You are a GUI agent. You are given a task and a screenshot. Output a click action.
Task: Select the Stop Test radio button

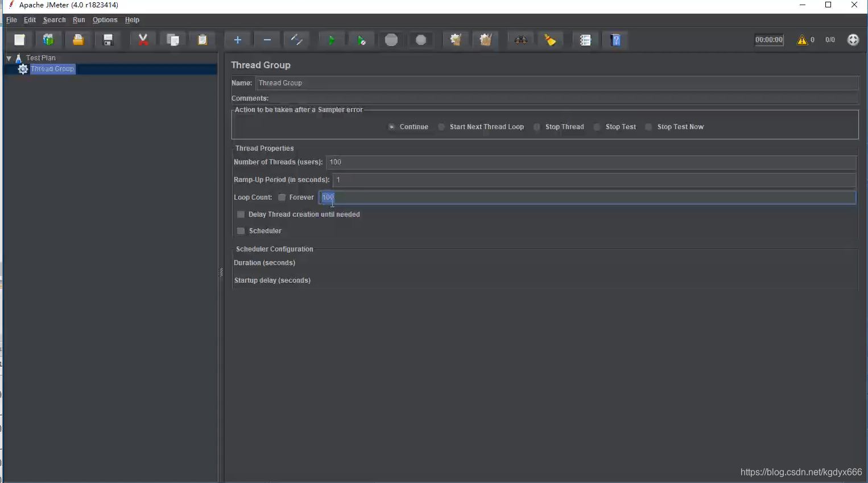597,127
